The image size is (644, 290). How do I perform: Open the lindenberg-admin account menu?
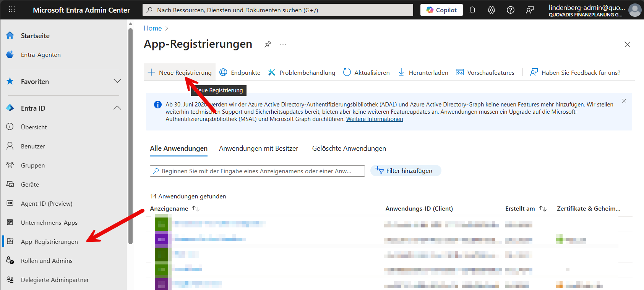tap(595, 10)
